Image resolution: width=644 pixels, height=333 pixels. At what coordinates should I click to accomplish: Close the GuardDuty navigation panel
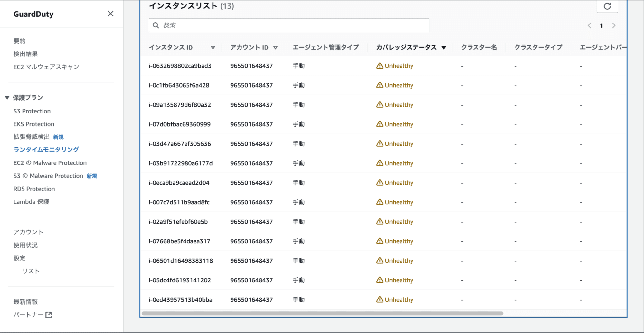pyautogui.click(x=110, y=14)
